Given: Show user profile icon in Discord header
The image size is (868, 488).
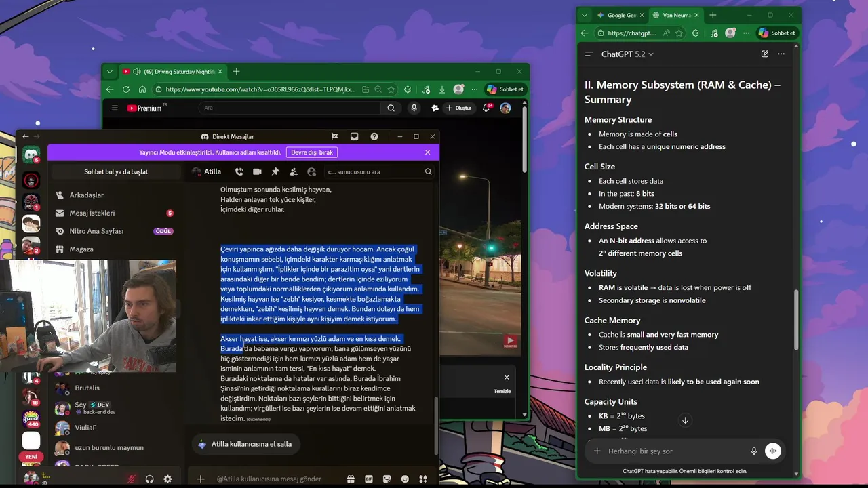Looking at the screenshot, I should [x=312, y=171].
